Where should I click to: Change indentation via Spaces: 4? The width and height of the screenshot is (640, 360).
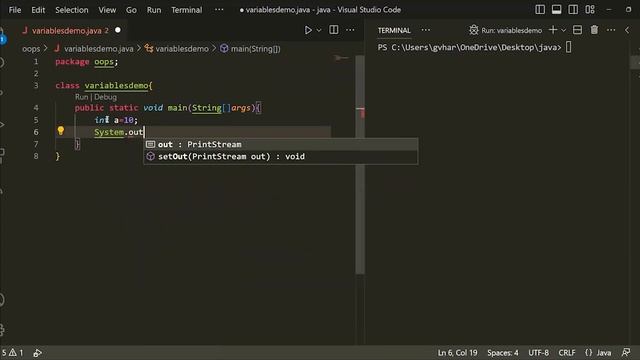click(502, 353)
